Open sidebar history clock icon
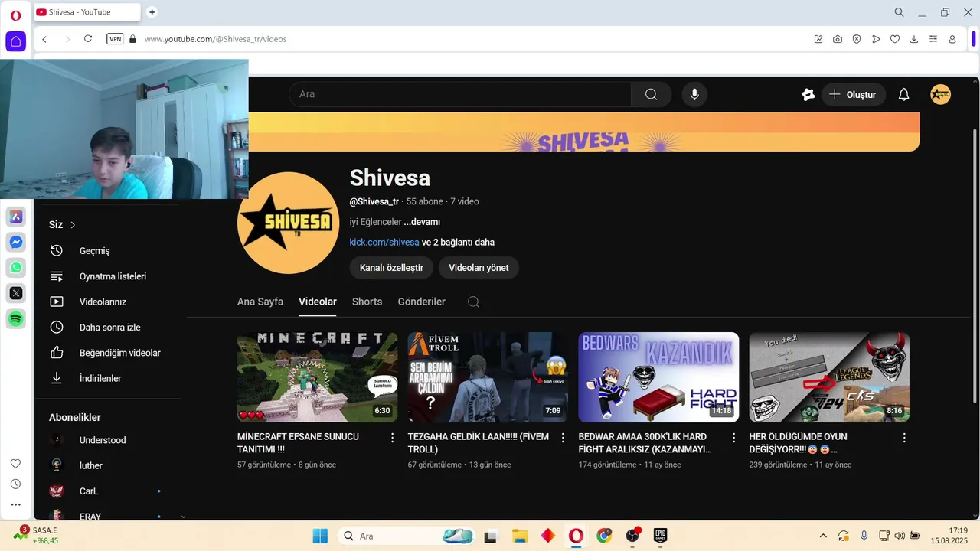Image resolution: width=980 pixels, height=551 pixels. pos(15,484)
